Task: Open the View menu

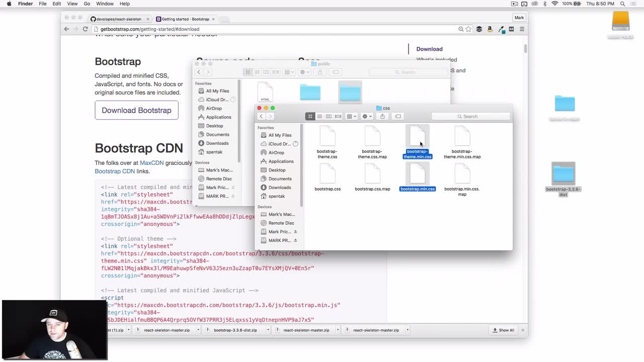Action: (x=72, y=4)
